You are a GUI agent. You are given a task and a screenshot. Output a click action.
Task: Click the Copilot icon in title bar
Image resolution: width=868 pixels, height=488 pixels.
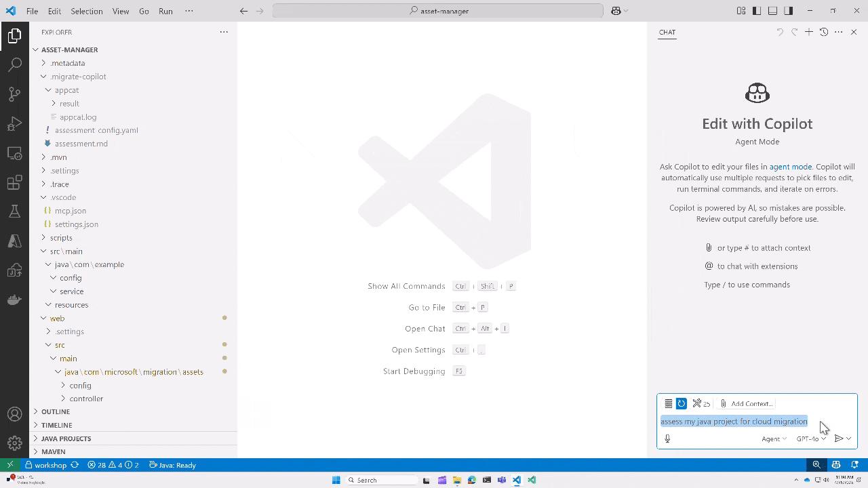point(616,11)
